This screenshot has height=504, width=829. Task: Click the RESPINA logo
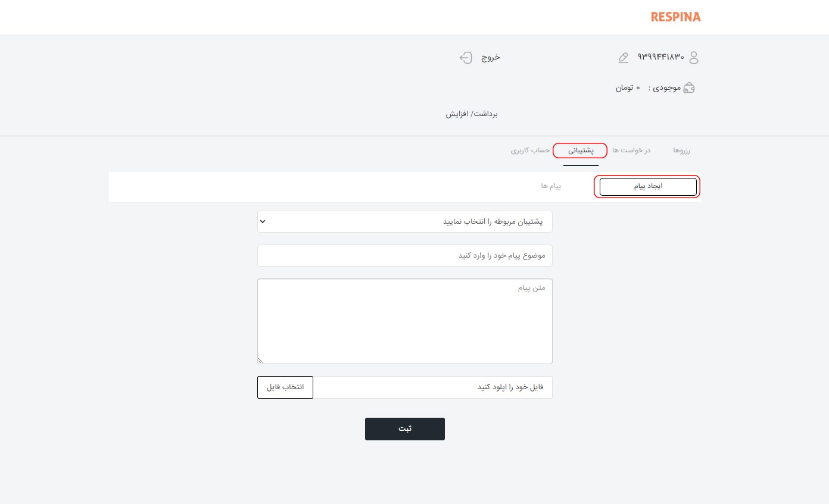pos(675,17)
